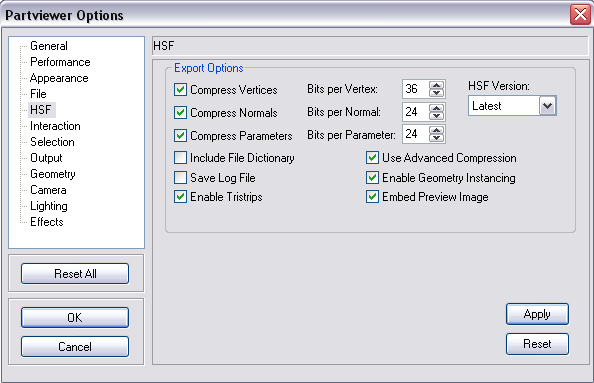Decrease Bits per Vertex with down arrow
The width and height of the screenshot is (594, 383).
[x=436, y=93]
